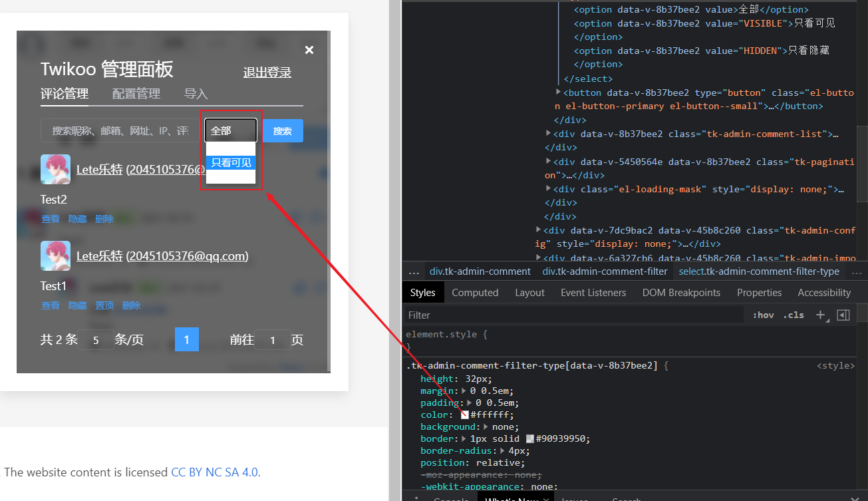Screen dimensions: 868x501
Task: Click breadcrumb div.tk-admin-comment
Action: click(x=480, y=271)
